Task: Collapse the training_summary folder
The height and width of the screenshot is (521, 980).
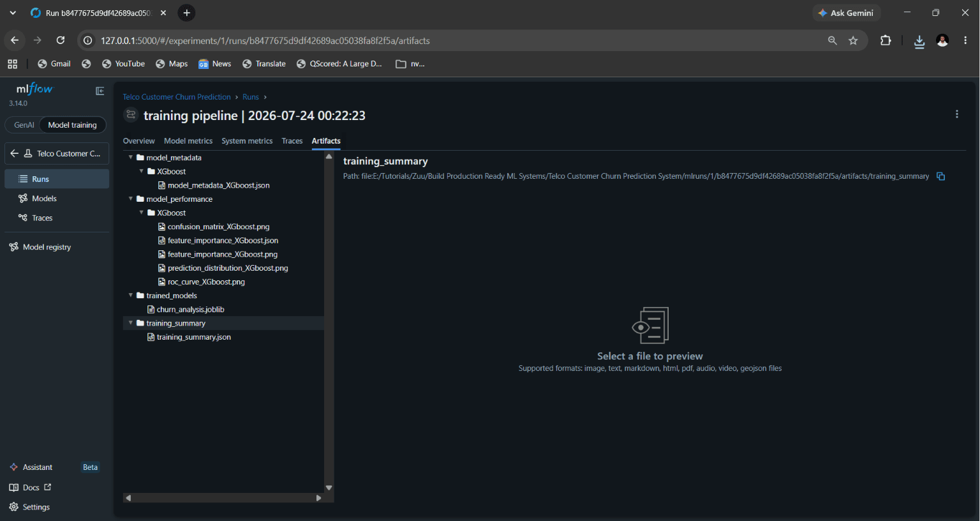Action: pyautogui.click(x=131, y=323)
